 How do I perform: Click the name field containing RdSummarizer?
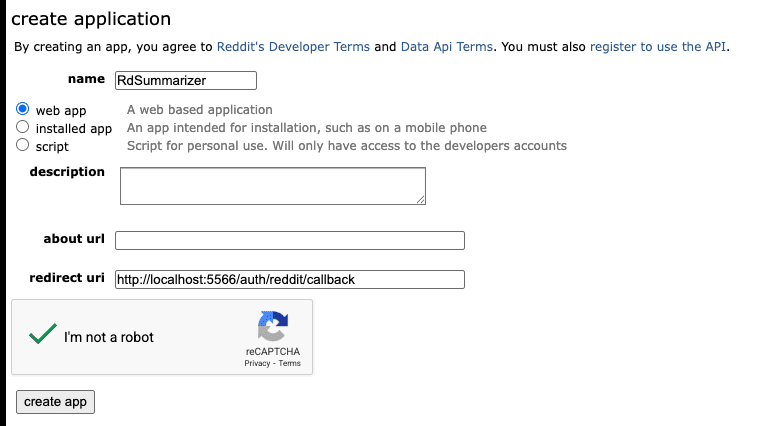click(x=186, y=80)
